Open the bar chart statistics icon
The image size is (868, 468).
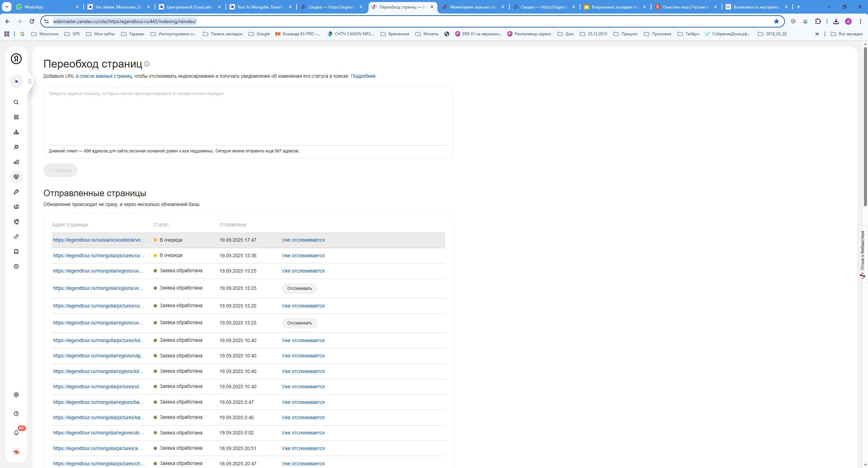(x=16, y=162)
